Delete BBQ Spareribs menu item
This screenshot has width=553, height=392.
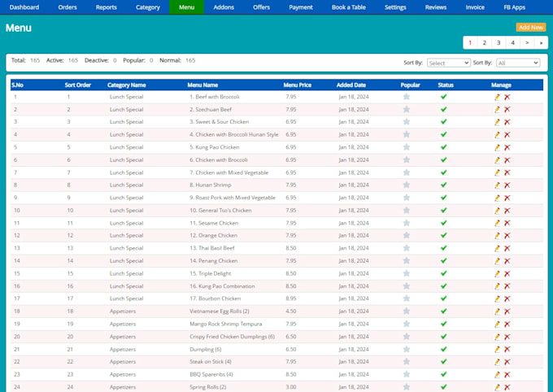pyautogui.click(x=507, y=375)
